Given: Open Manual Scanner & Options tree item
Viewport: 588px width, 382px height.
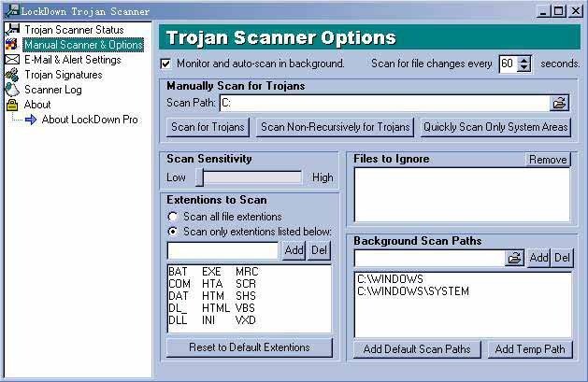Looking at the screenshot, I should point(83,45).
